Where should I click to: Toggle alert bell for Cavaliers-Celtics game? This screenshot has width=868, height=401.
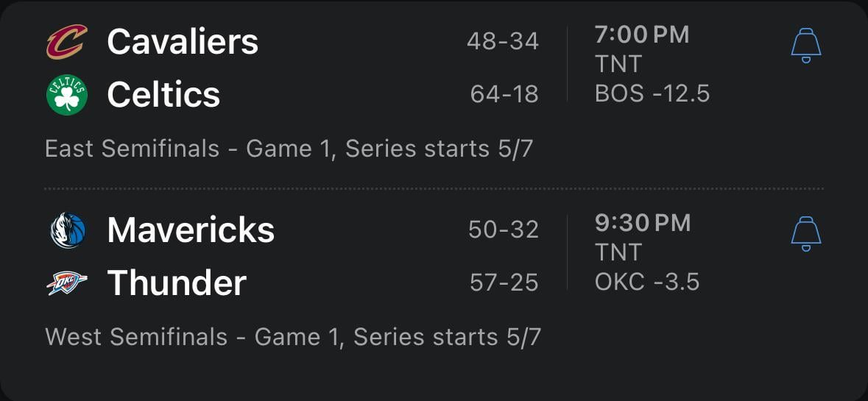[x=805, y=46]
